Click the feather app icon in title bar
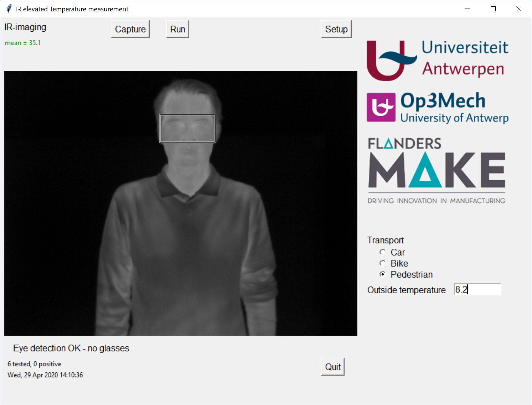Viewport: 532px width, 405px height. pos(9,9)
